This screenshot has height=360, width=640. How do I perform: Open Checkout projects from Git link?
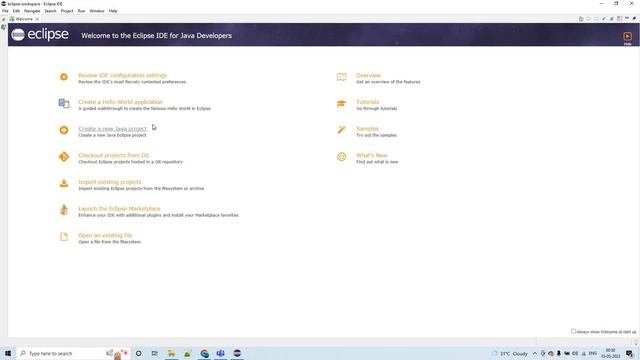(x=113, y=155)
